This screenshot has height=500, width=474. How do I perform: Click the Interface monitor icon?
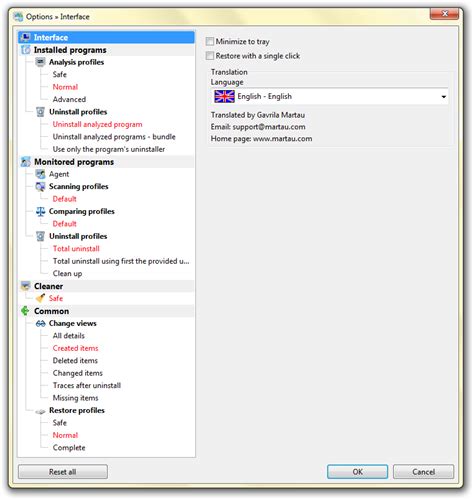point(25,37)
